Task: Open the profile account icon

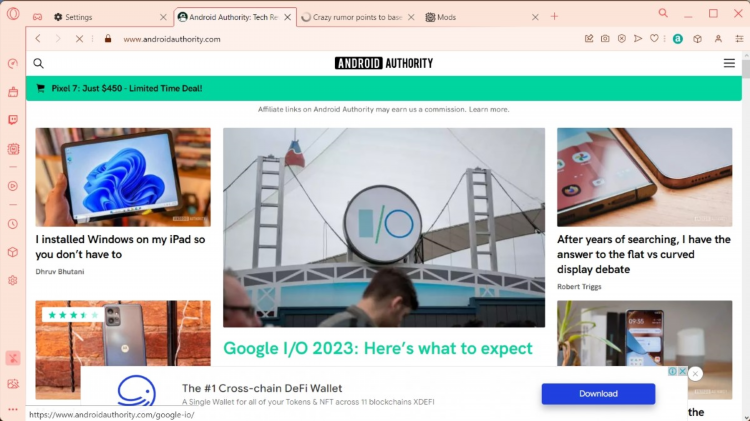Action: point(718,39)
